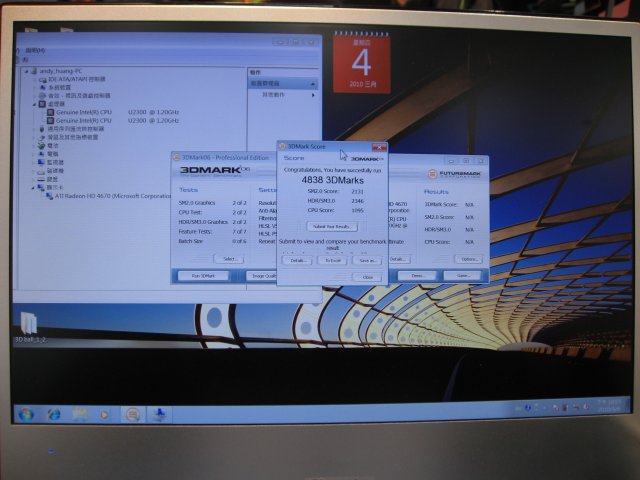Click SM2.0 Graphics 2 of 2 row

pos(212,203)
